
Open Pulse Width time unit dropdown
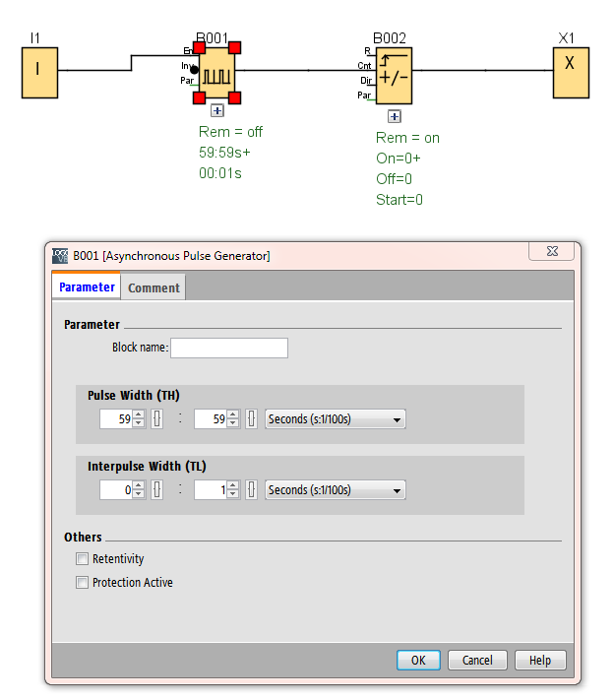click(x=335, y=419)
